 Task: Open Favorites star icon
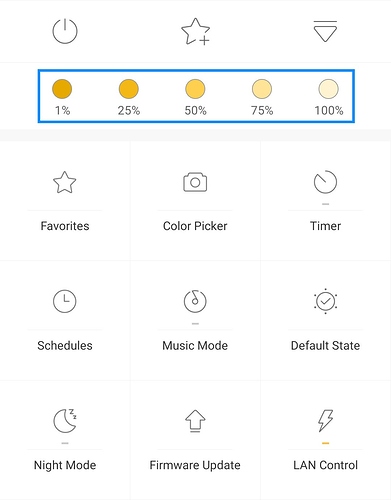(x=65, y=182)
